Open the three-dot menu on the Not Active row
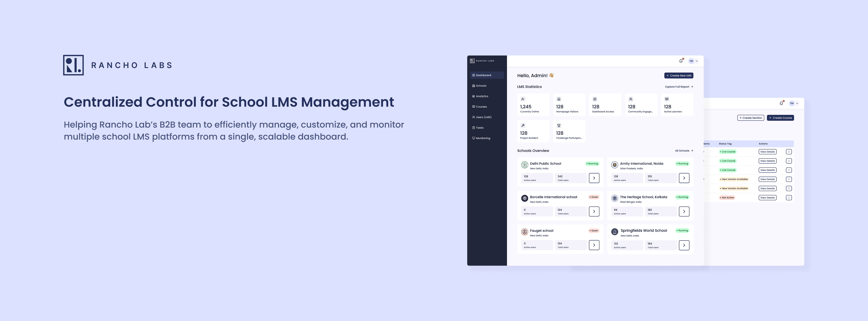 coord(789,198)
